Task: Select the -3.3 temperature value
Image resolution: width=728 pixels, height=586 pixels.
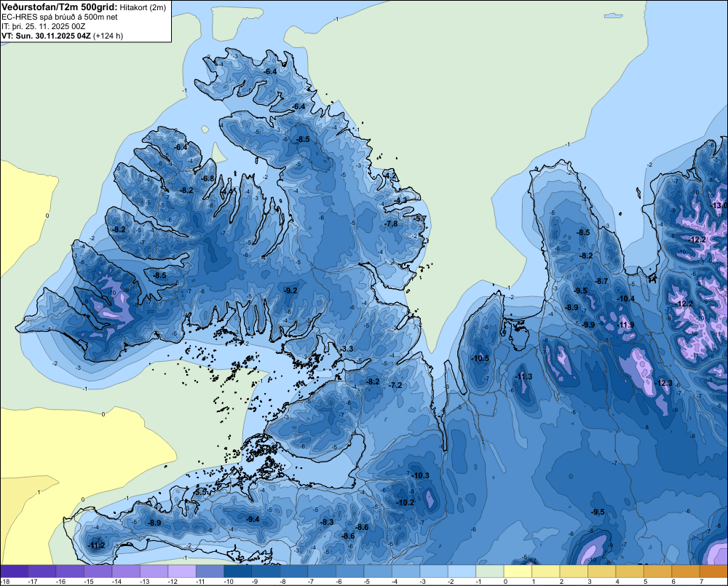Action: [347, 349]
